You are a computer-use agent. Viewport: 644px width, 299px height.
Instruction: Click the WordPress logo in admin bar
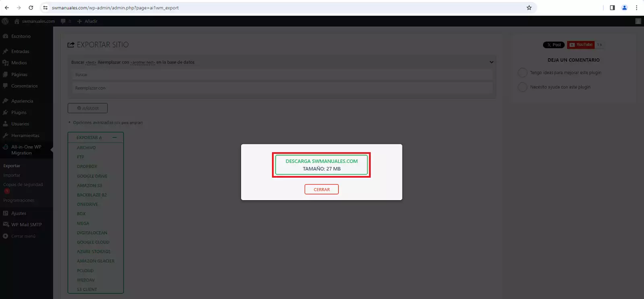point(5,21)
